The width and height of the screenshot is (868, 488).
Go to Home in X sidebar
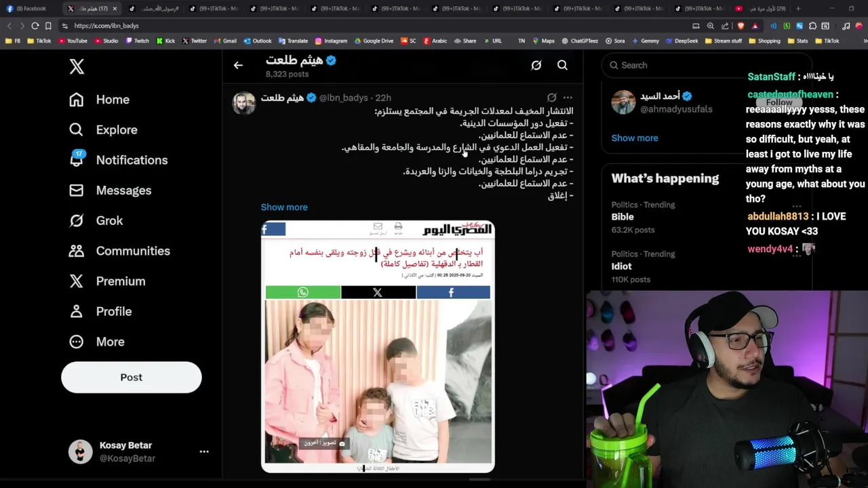pos(99,100)
